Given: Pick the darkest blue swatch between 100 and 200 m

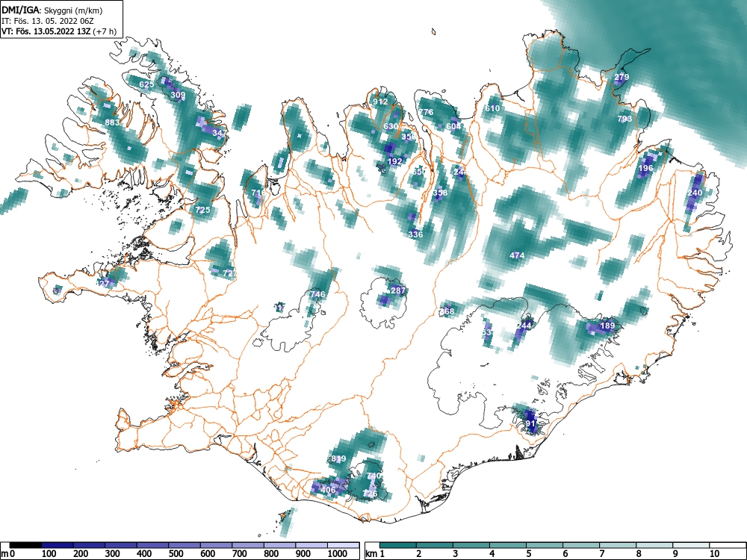Looking at the screenshot, I should click(x=58, y=545).
